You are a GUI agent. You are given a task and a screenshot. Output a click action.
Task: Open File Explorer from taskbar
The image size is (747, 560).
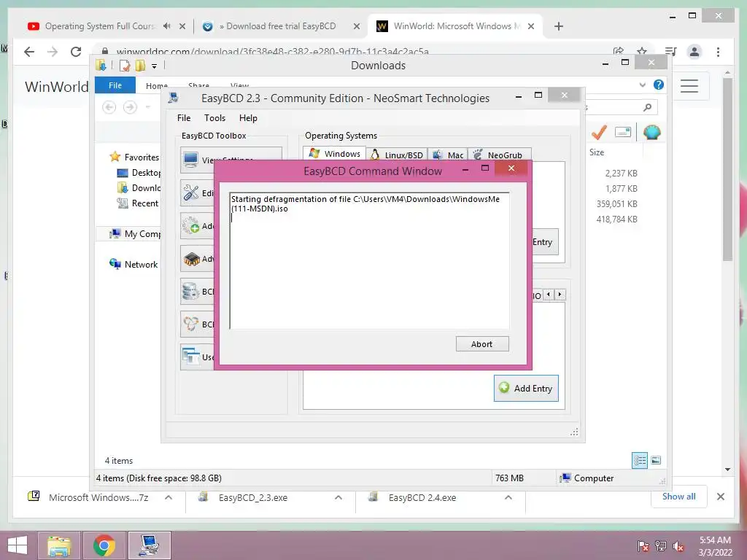(59, 545)
